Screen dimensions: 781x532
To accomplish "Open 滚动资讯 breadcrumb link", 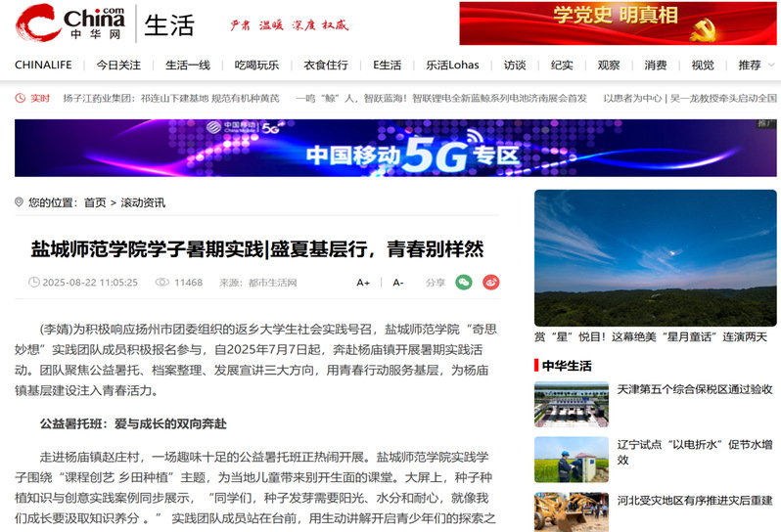I will pyautogui.click(x=143, y=202).
